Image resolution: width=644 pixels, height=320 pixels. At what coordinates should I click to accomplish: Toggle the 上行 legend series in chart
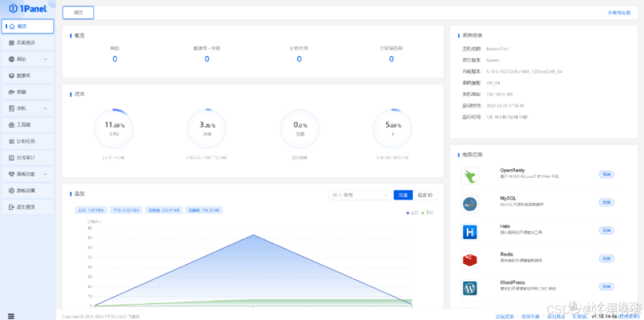coord(411,213)
